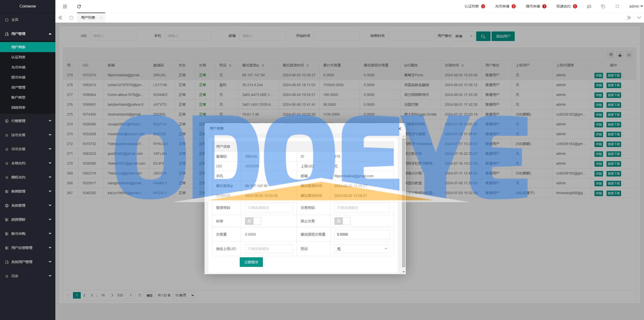Click the tag note icon in top bar

click(x=603, y=6)
